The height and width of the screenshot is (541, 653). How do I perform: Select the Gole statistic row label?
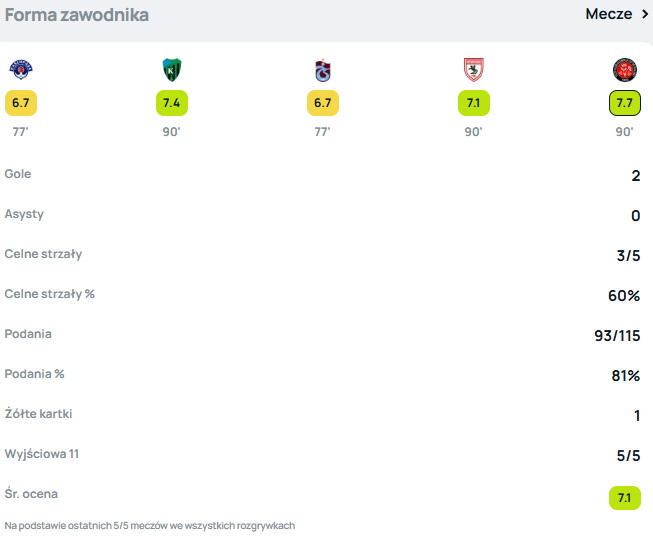point(18,174)
